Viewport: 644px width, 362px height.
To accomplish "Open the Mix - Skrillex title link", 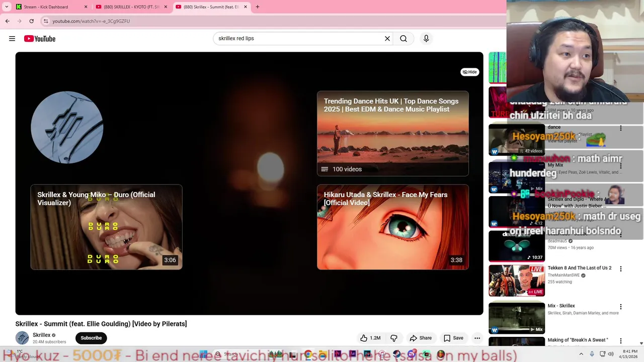I will (561, 306).
